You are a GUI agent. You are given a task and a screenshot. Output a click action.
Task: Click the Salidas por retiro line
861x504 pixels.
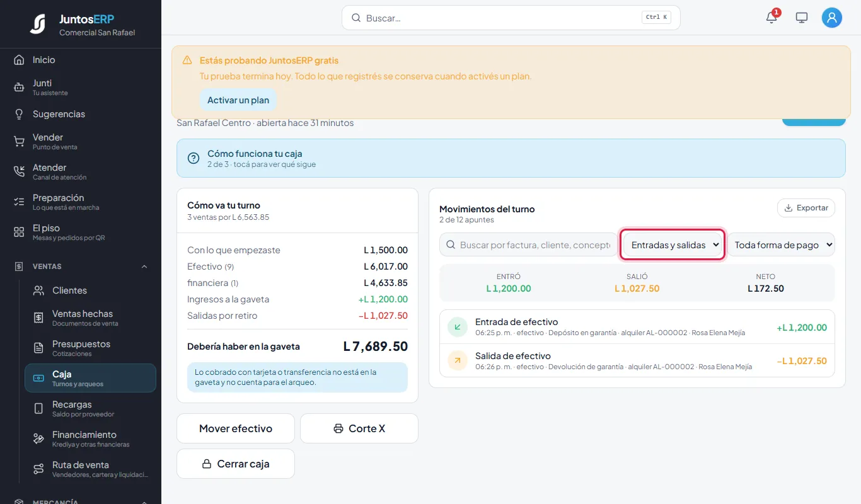298,316
